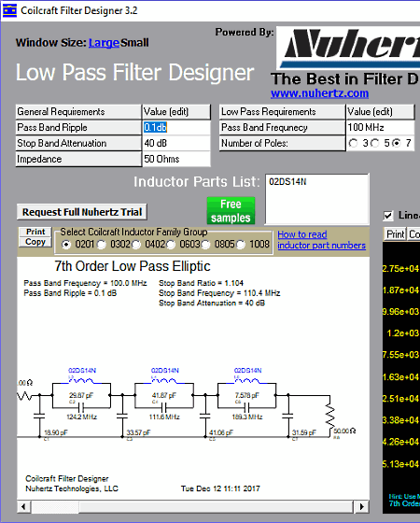This screenshot has height=523, width=420.
Task: Click the horizontal scrollbar left arrow
Action: [23, 506]
